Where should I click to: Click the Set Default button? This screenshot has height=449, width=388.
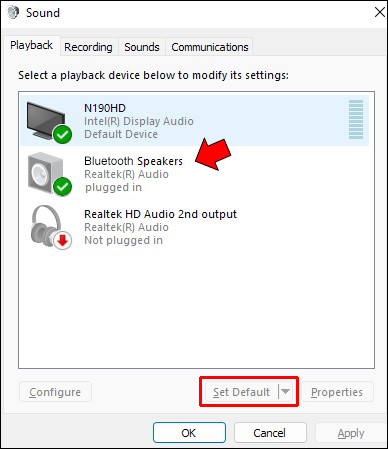(242, 392)
